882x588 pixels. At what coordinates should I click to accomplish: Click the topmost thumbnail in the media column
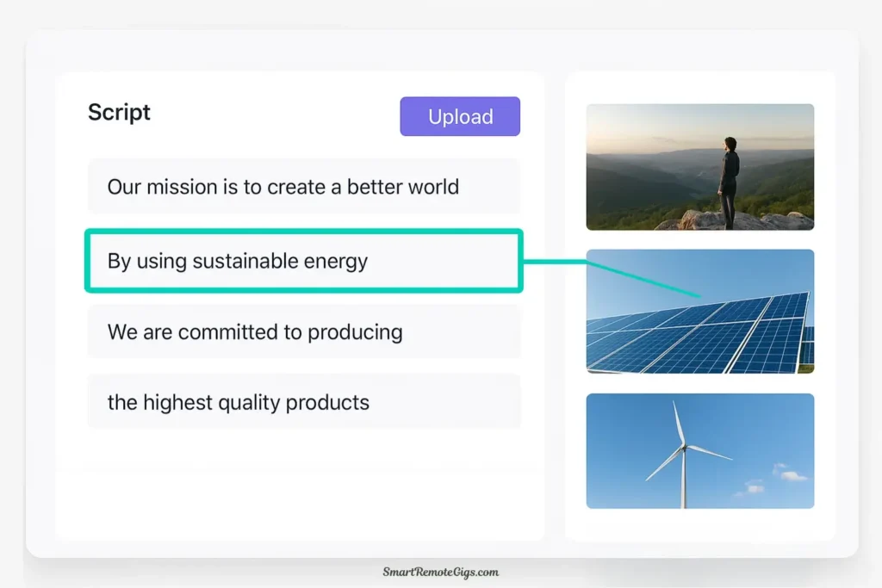[699, 166]
